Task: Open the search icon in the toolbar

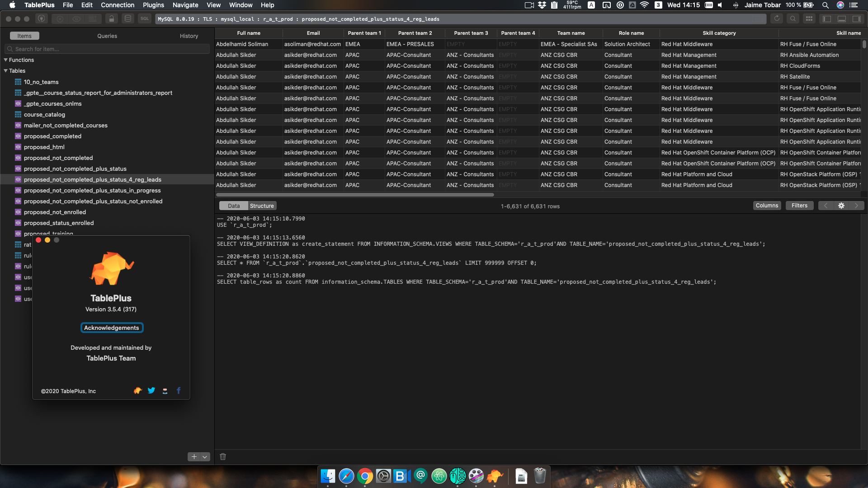Action: [x=793, y=19]
